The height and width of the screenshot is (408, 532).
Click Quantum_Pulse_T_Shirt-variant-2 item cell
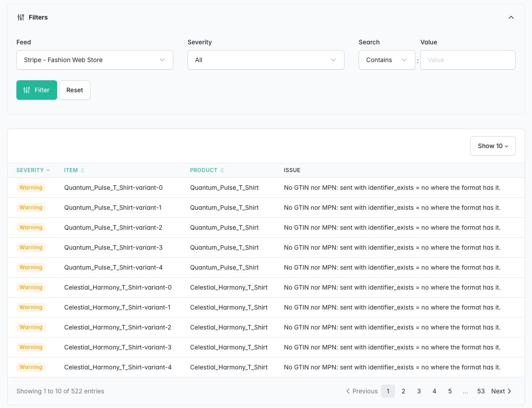113,228
